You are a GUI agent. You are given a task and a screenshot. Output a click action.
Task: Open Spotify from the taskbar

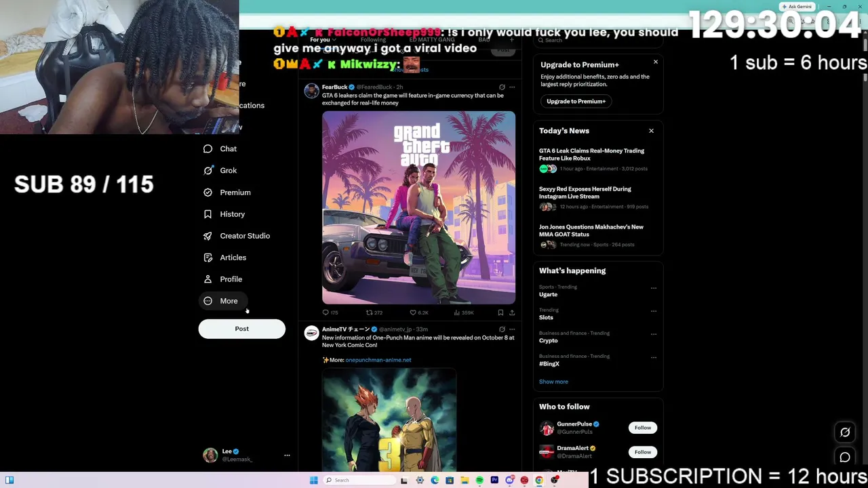479,481
